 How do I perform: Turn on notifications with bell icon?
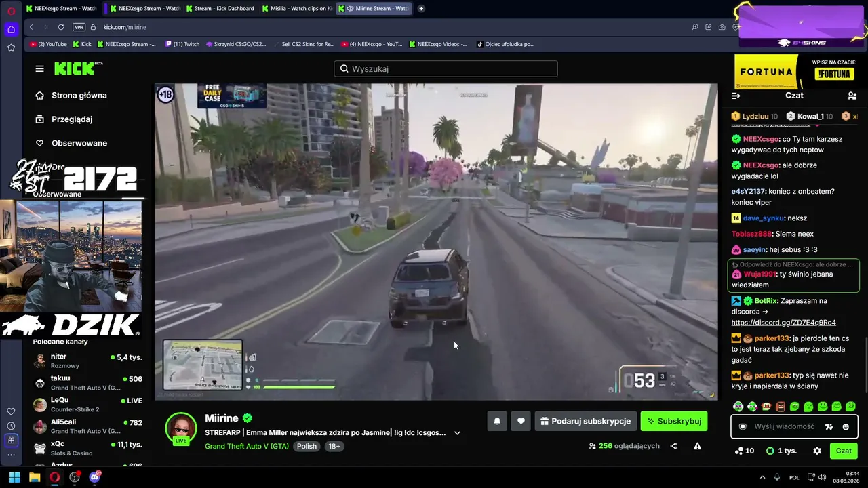tap(497, 421)
